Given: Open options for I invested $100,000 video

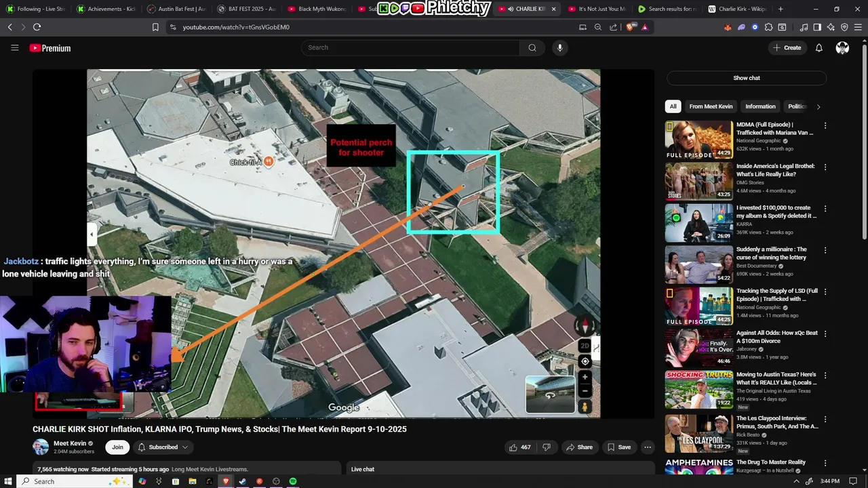Looking at the screenshot, I should point(825,208).
